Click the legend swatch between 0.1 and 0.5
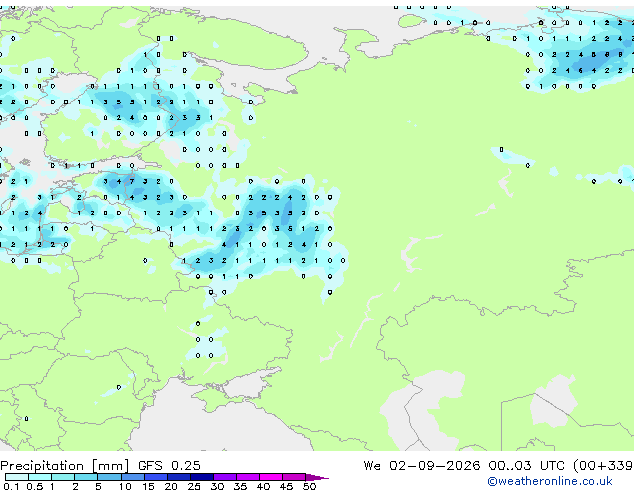This screenshot has height=490, width=634. [x=17, y=477]
